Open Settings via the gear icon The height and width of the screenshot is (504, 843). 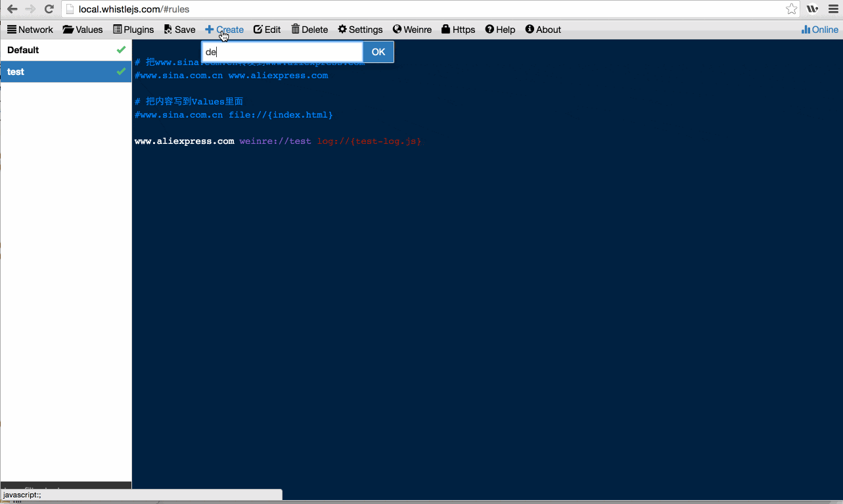[x=342, y=30]
